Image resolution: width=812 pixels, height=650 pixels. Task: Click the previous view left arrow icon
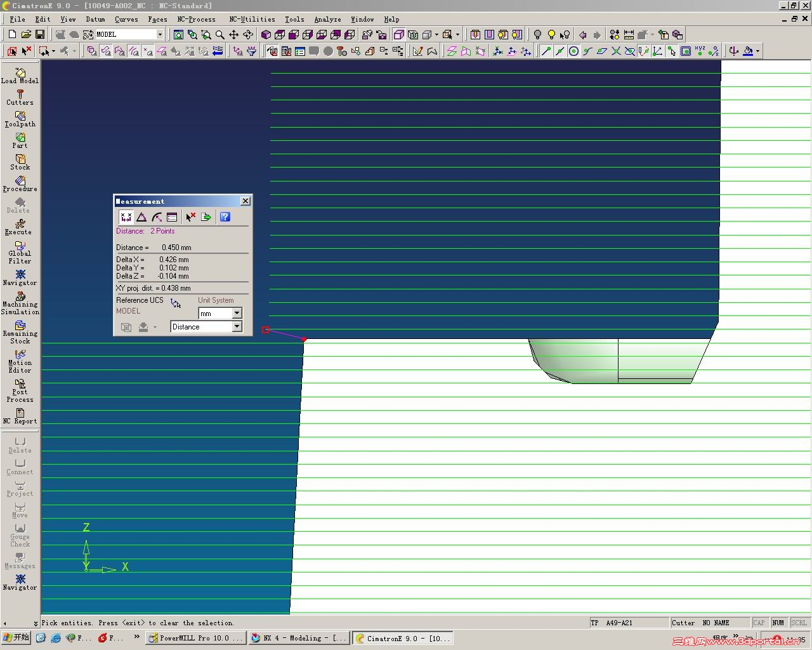[582, 34]
